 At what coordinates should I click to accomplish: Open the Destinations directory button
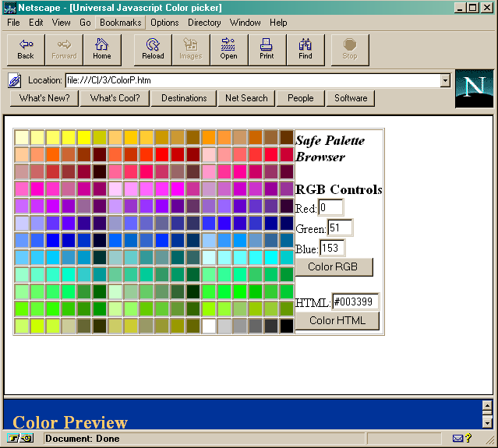click(184, 98)
